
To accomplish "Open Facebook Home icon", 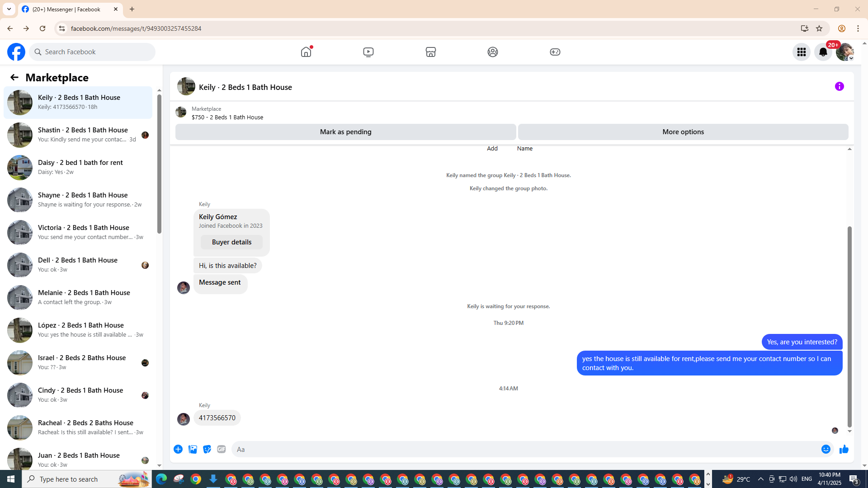I will (x=306, y=52).
